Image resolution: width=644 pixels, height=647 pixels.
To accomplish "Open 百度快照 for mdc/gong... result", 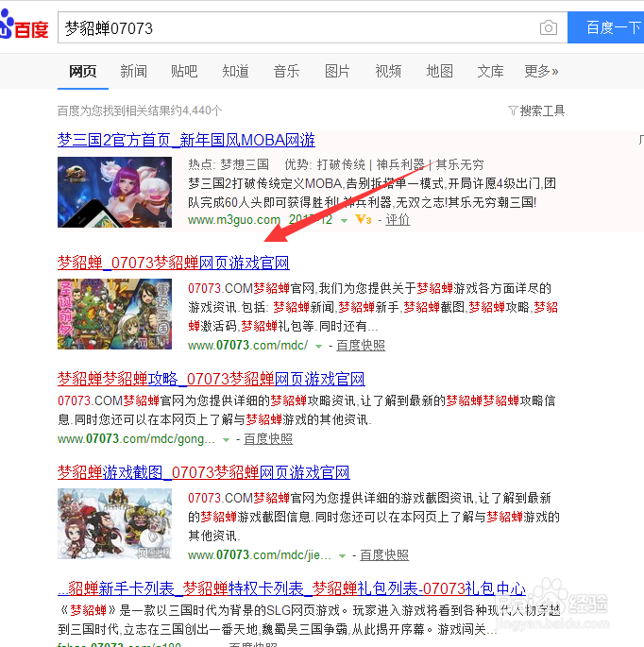I will point(268,438).
